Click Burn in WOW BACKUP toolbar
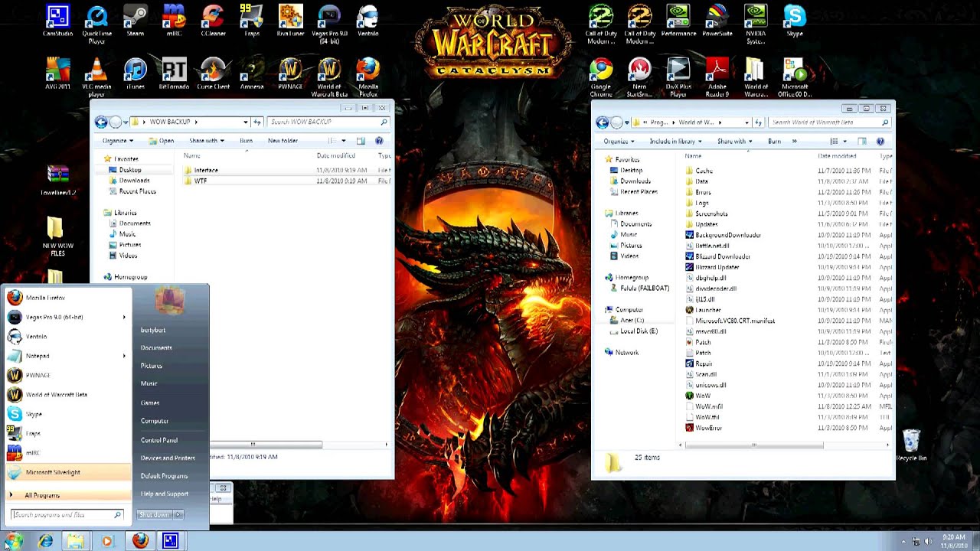 pyautogui.click(x=246, y=141)
